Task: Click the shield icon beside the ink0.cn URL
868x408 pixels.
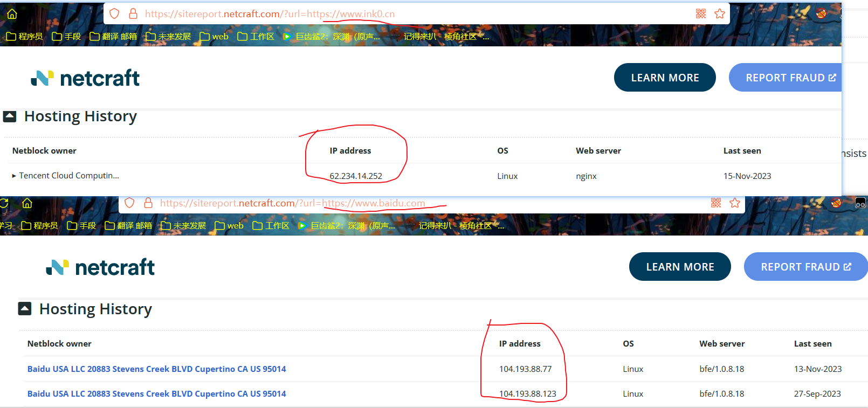Action: point(114,13)
